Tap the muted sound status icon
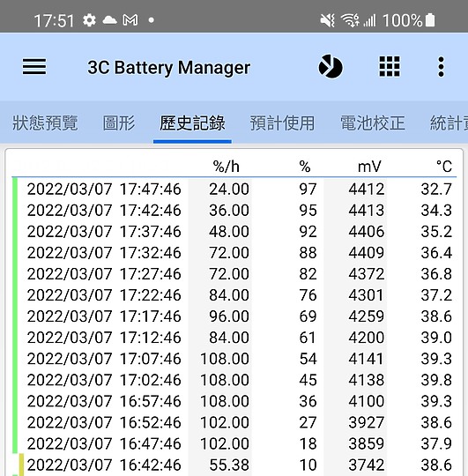This screenshot has height=476, width=468. pyautogui.click(x=328, y=20)
